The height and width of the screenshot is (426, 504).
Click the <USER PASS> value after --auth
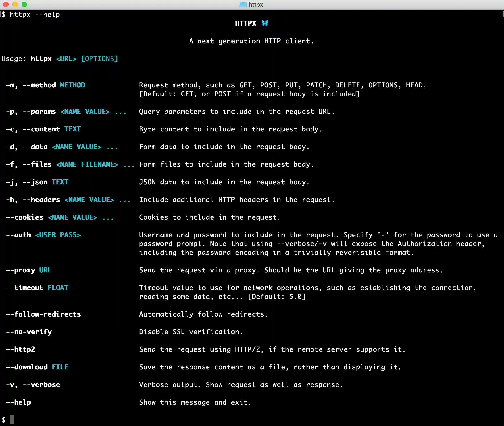[58, 234]
